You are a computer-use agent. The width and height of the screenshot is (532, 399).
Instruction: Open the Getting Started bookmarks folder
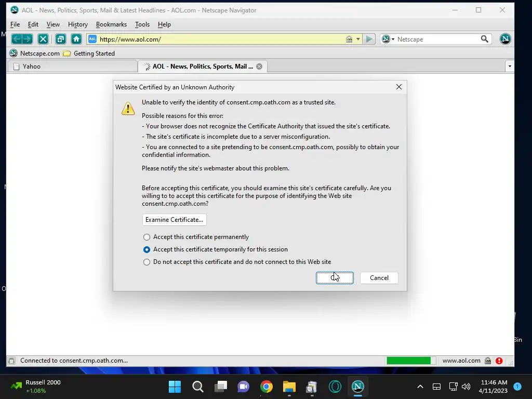(89, 54)
